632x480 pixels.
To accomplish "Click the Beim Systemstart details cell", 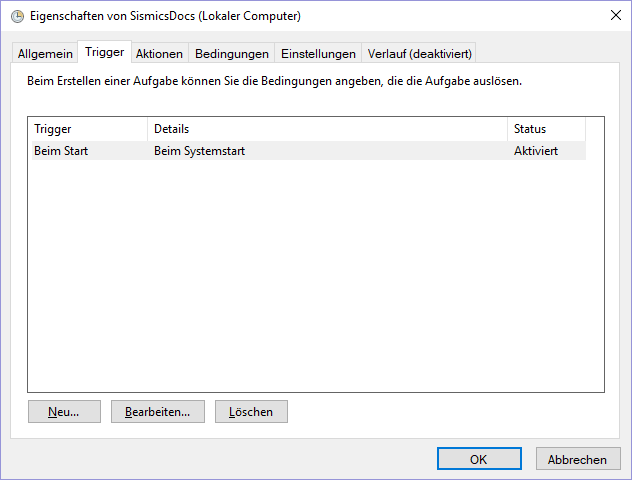I will coord(199,151).
